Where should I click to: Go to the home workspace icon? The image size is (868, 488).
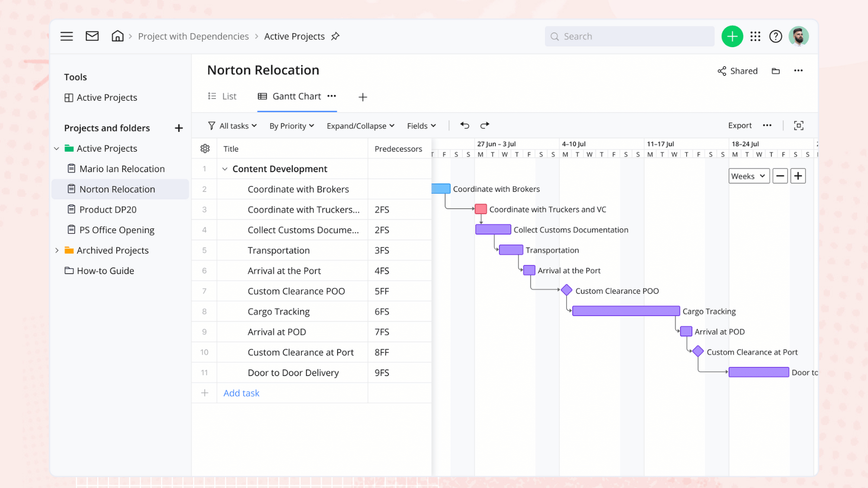coord(117,36)
